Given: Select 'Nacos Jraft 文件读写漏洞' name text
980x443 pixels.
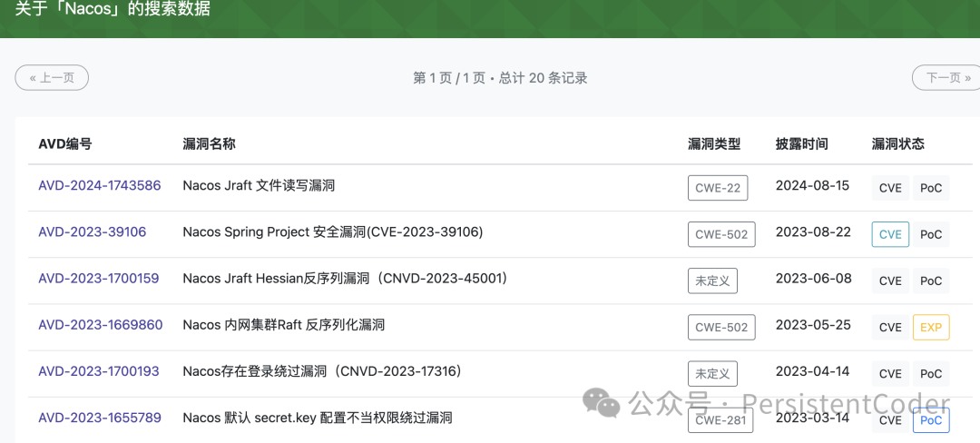Looking at the screenshot, I should click(259, 185).
